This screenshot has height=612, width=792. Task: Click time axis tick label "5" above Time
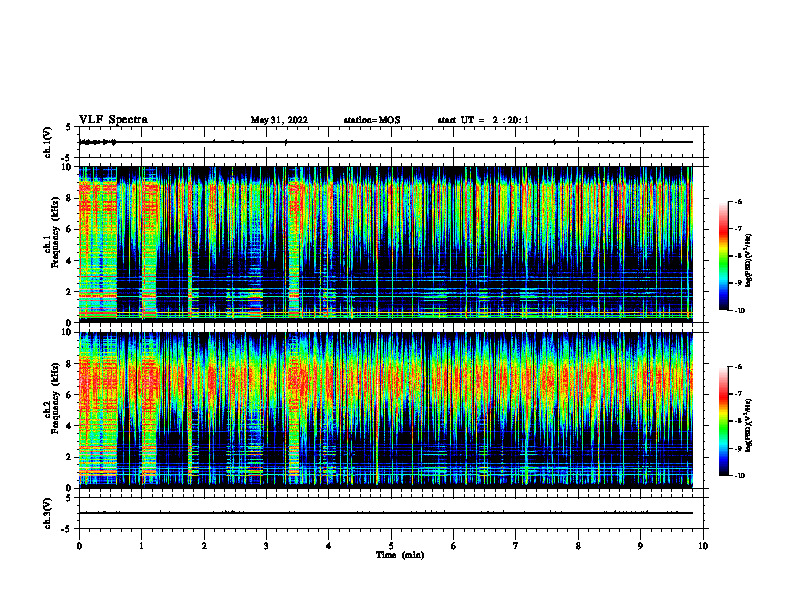[391, 546]
